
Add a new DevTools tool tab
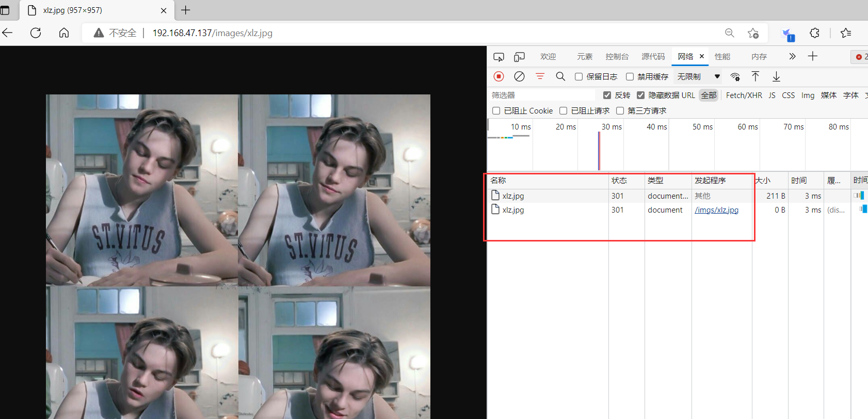click(x=813, y=56)
